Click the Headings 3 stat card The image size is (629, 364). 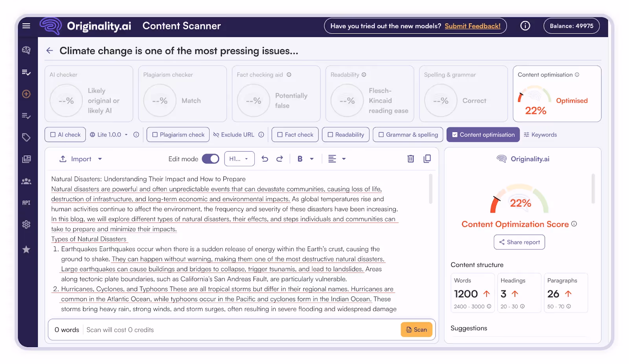(519, 293)
